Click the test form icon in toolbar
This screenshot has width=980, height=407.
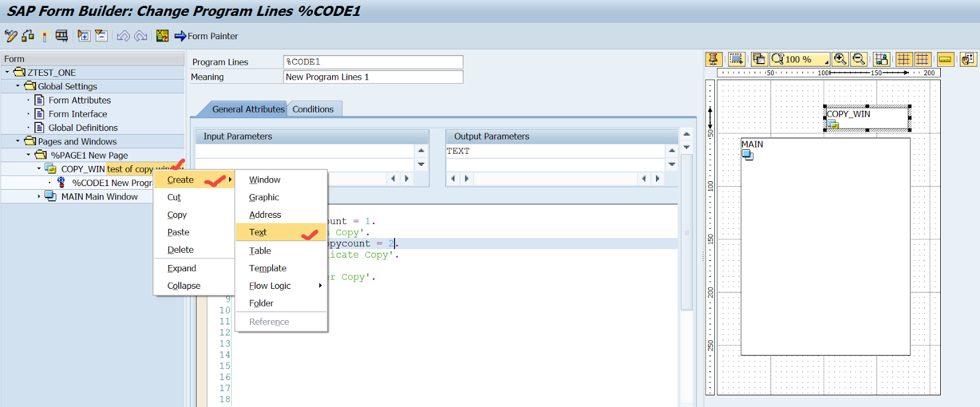(62, 36)
